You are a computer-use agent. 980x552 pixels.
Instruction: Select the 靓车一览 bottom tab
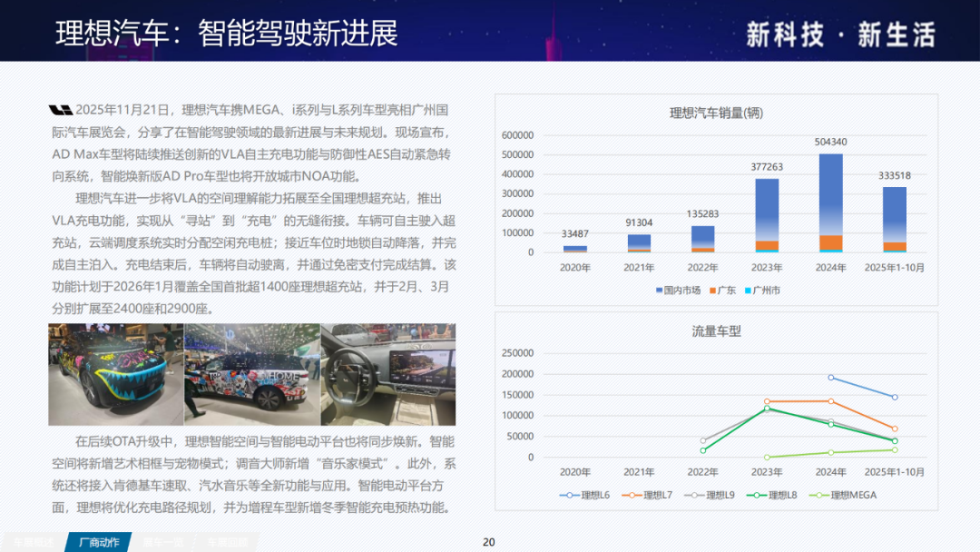coord(162,542)
